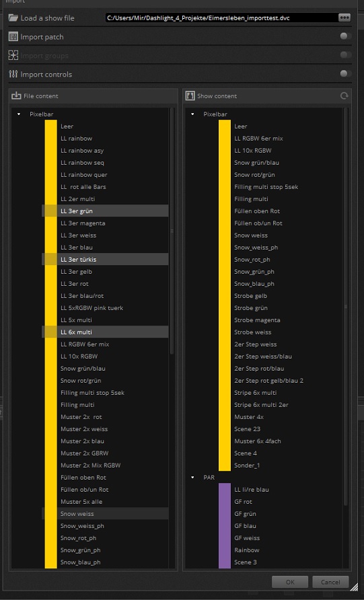
Task: Refresh the Show content list
Action: pos(344,96)
